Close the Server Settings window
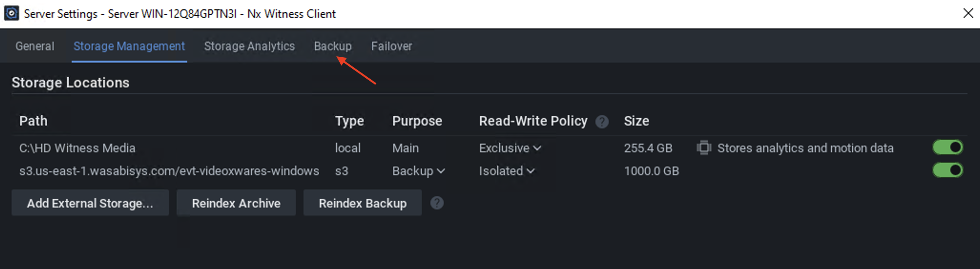Screen dimensions: 980x269 [x=968, y=13]
